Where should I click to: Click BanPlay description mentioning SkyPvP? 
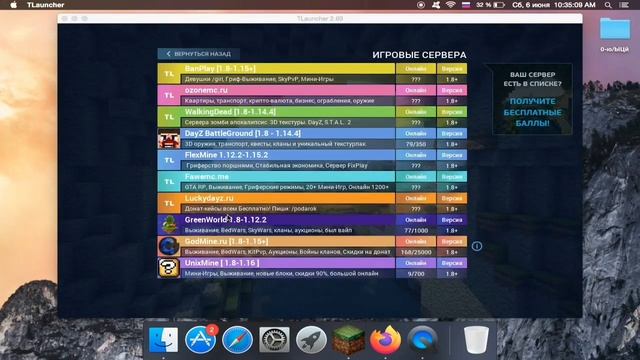[259, 79]
